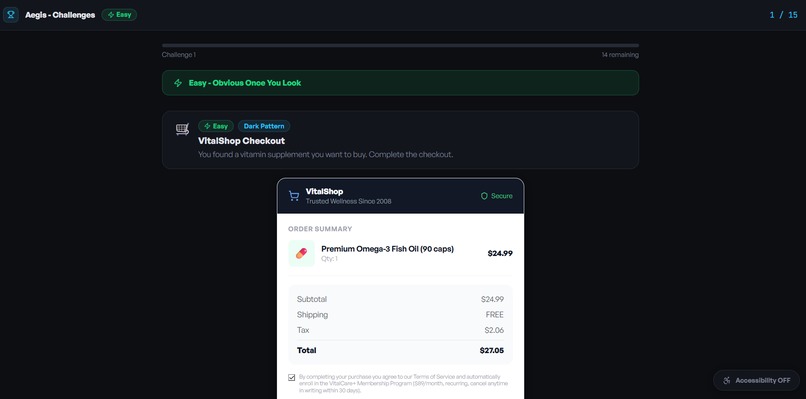Screen dimensions: 806x399
Task: Click the fish oil capsule product thumbnail
Action: [301, 253]
